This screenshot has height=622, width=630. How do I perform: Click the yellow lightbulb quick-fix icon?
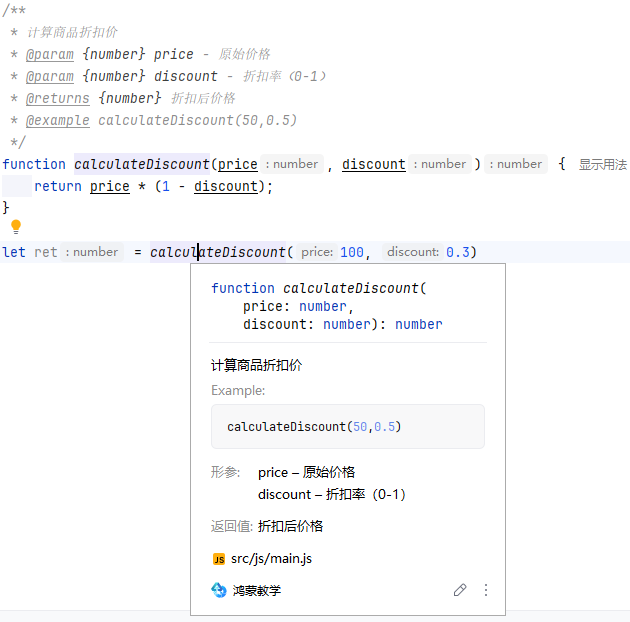tap(16, 227)
